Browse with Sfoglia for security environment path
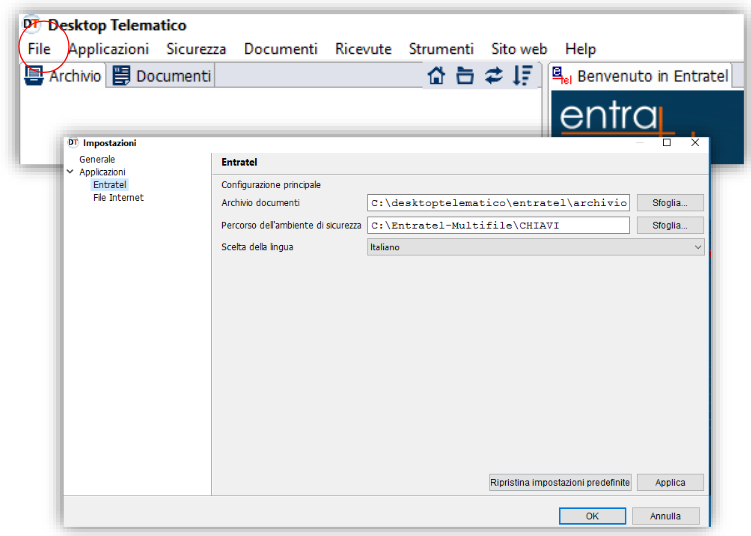 [x=670, y=225]
